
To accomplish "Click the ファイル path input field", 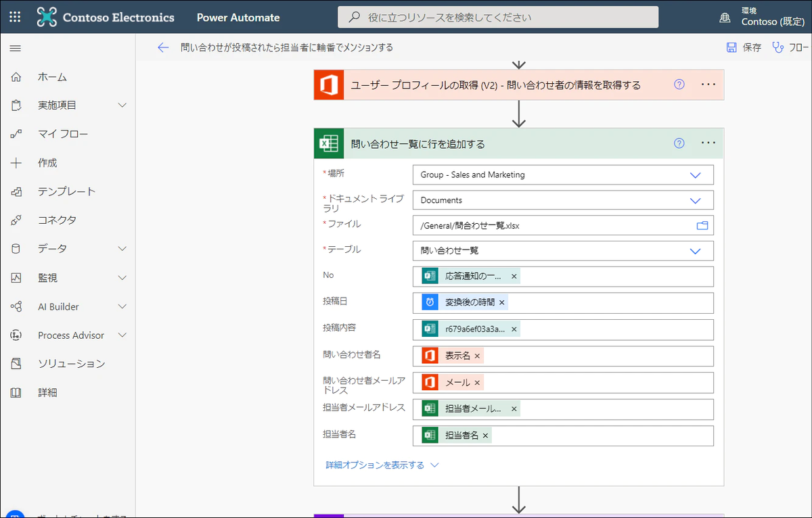I will click(x=563, y=226).
